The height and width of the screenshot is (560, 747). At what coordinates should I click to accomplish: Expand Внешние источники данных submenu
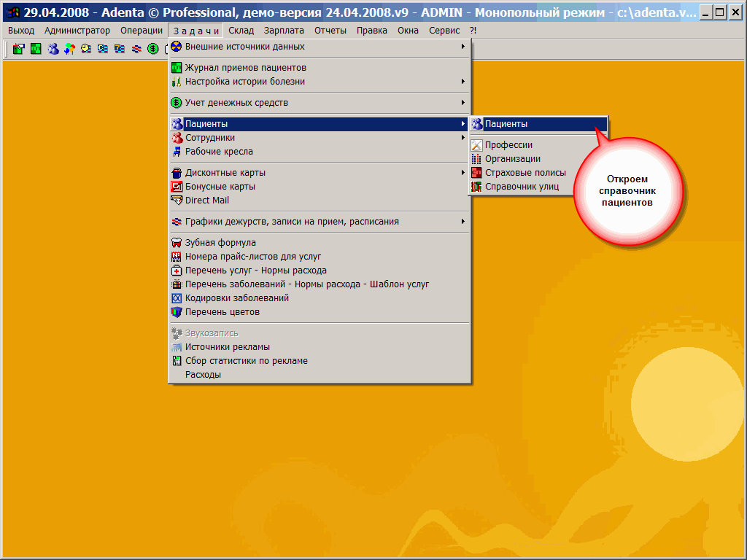click(x=245, y=47)
